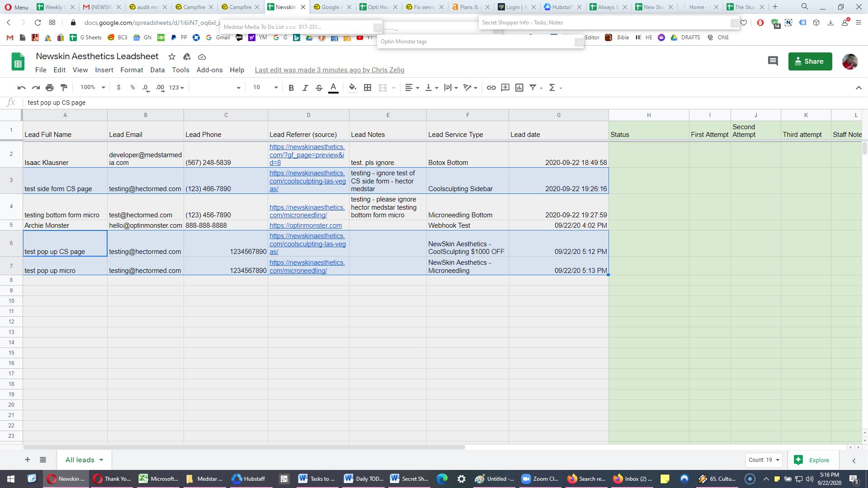Click the Print icon
Image resolution: width=868 pixels, height=488 pixels.
pos(50,88)
